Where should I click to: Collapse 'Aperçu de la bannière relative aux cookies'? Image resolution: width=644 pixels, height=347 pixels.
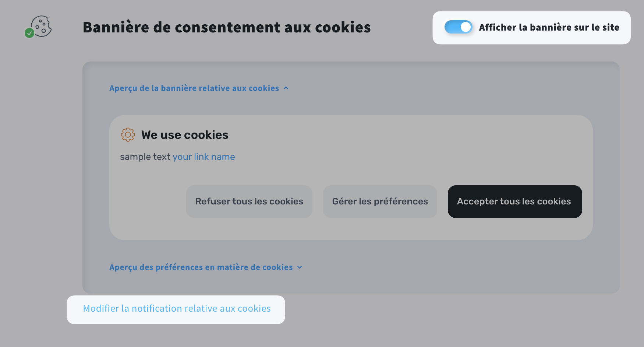tap(194, 88)
